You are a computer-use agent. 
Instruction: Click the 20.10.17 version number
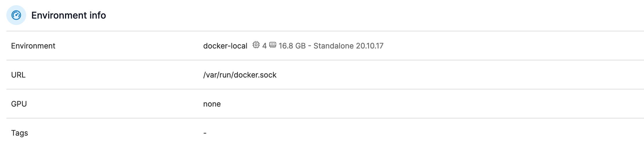(370, 46)
